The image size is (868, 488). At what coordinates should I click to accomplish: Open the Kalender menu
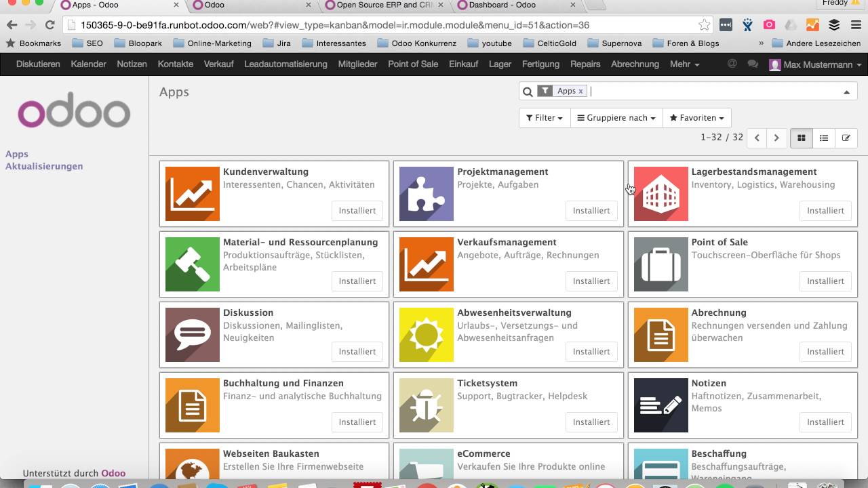(88, 64)
